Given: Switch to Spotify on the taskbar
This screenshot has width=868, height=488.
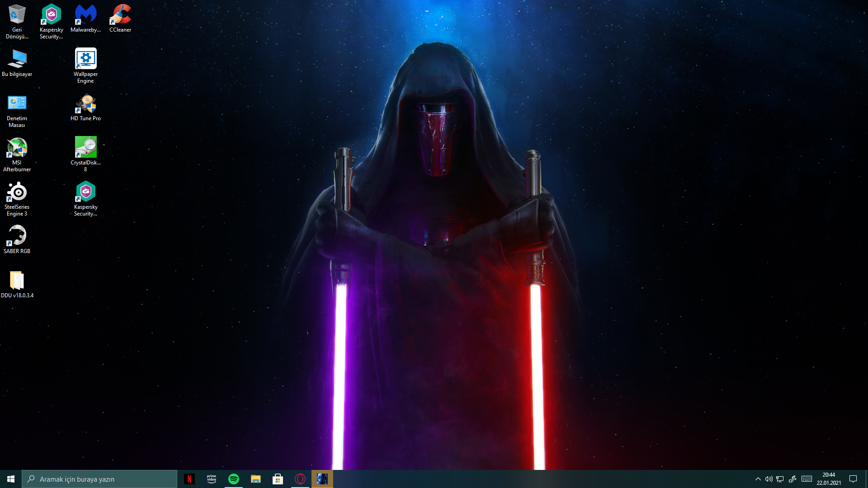Looking at the screenshot, I should (x=234, y=479).
